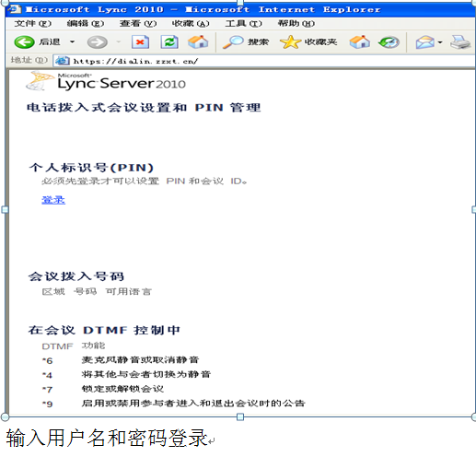Click the History clock icon
The image size is (476, 457).
click(389, 42)
